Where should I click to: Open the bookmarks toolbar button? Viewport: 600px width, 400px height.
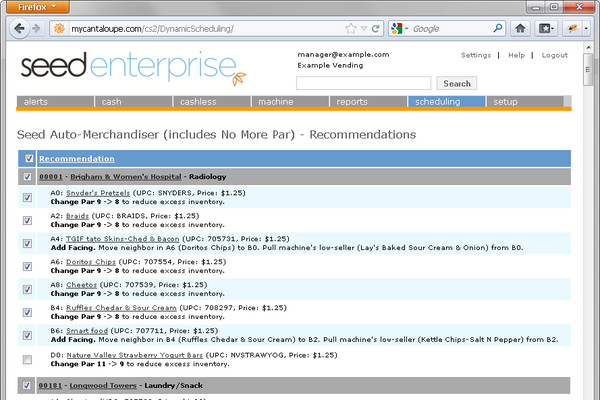[547, 29]
